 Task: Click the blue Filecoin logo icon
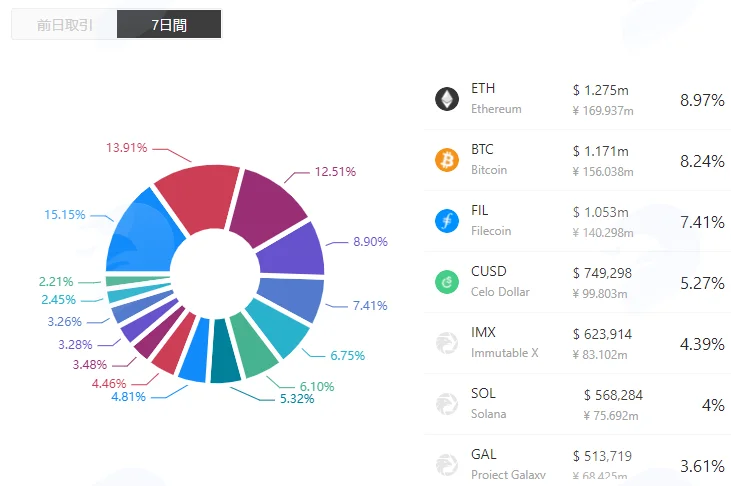[x=447, y=221]
